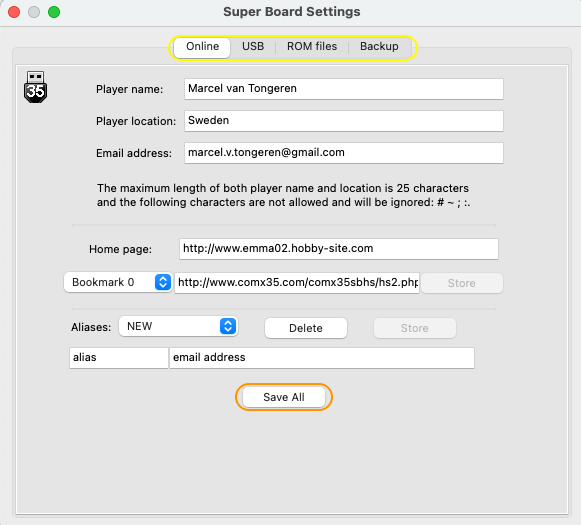Click Store button in Aliases row
This screenshot has height=525, width=581.
coord(415,328)
